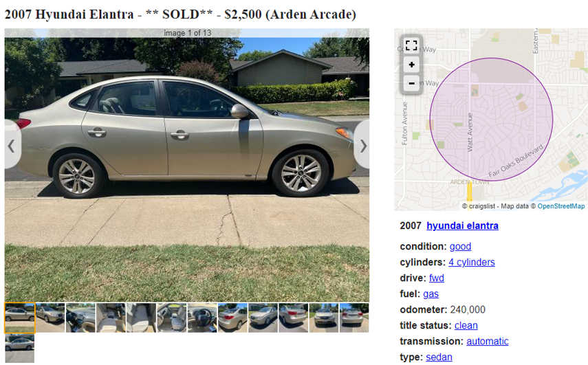Click the 'automatic' transmission link

tap(488, 341)
